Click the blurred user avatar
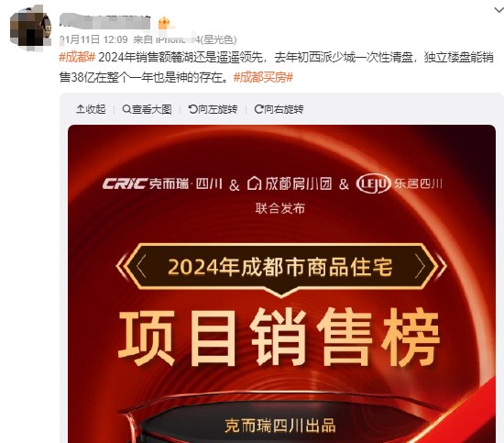504x443 pixels. 30,28
